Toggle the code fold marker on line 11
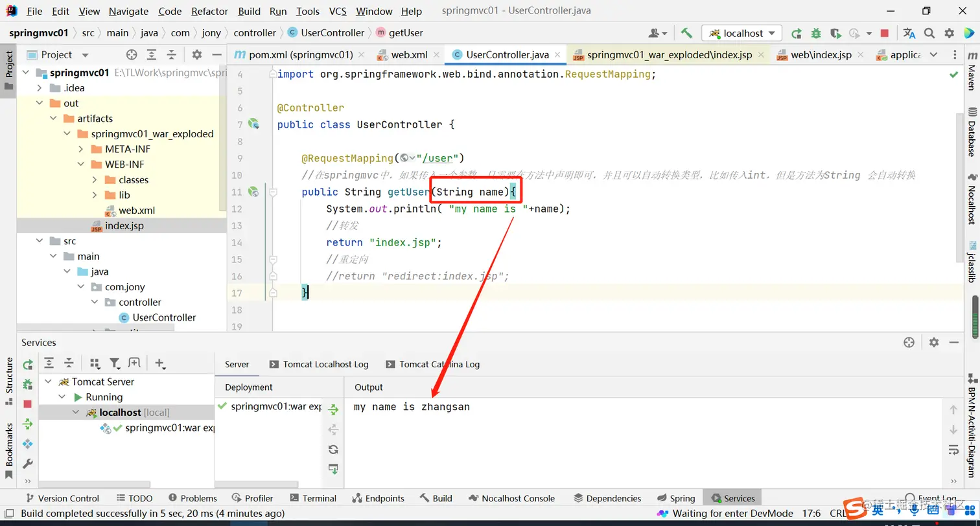This screenshot has height=526, width=980. 273,192
